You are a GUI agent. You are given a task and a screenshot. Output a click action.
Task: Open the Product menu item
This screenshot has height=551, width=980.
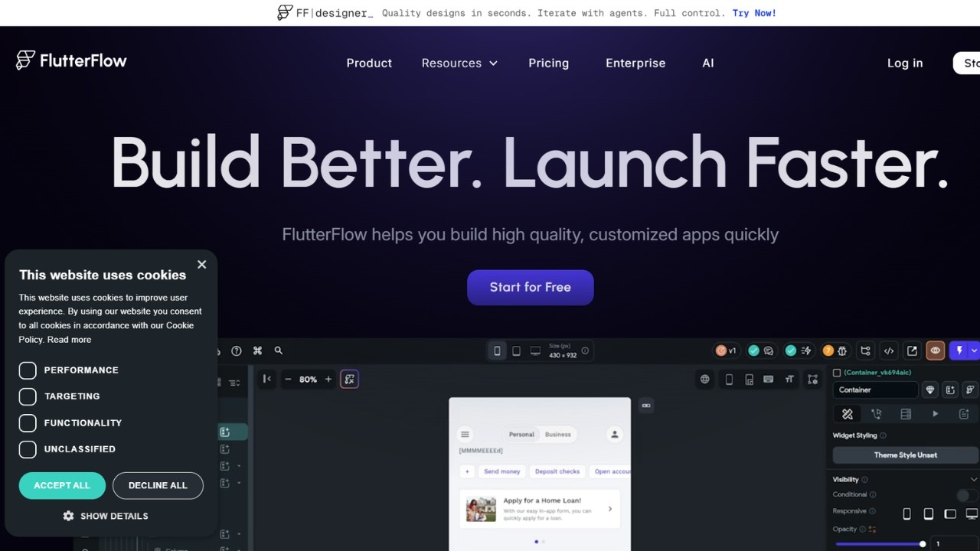369,63
